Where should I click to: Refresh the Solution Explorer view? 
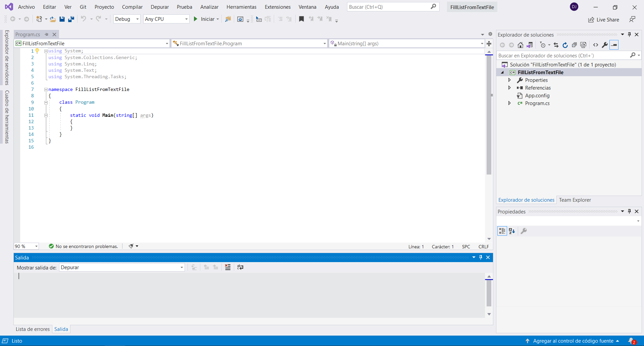[565, 45]
